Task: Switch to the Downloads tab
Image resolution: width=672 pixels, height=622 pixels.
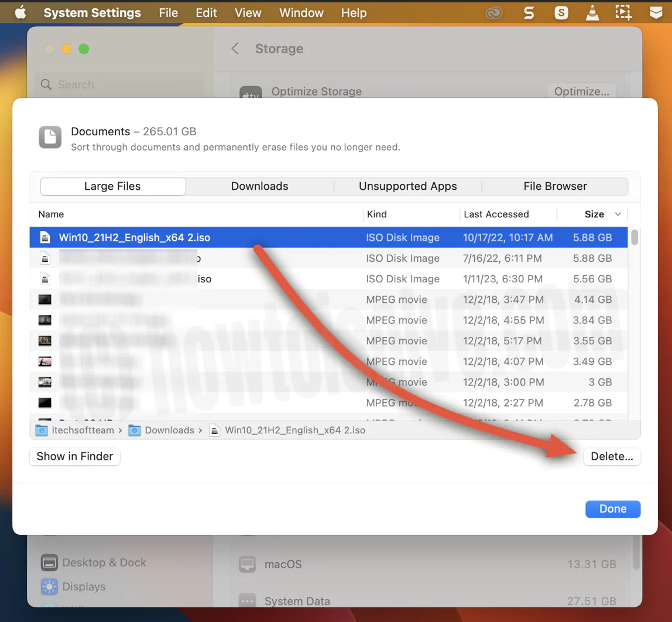Action: 260,186
